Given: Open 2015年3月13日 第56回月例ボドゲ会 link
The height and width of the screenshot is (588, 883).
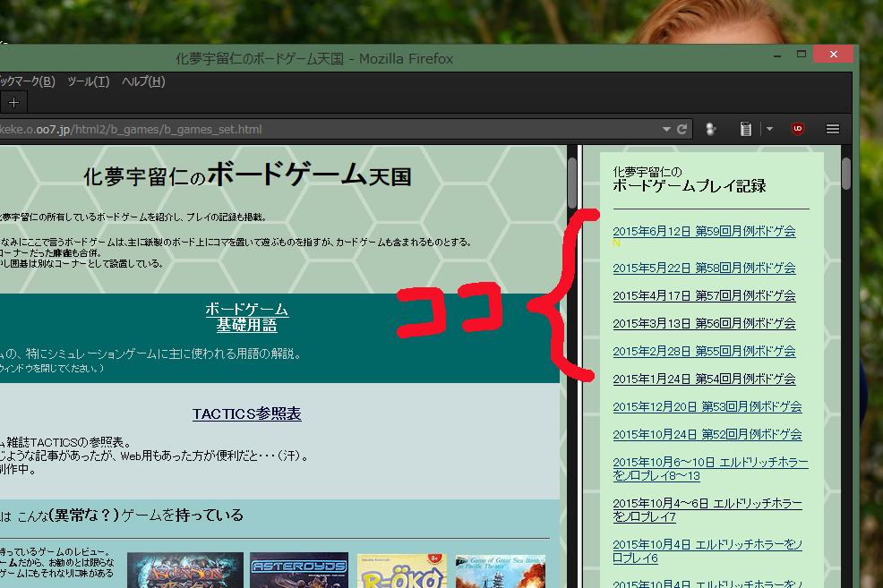Looking at the screenshot, I should pos(704,324).
